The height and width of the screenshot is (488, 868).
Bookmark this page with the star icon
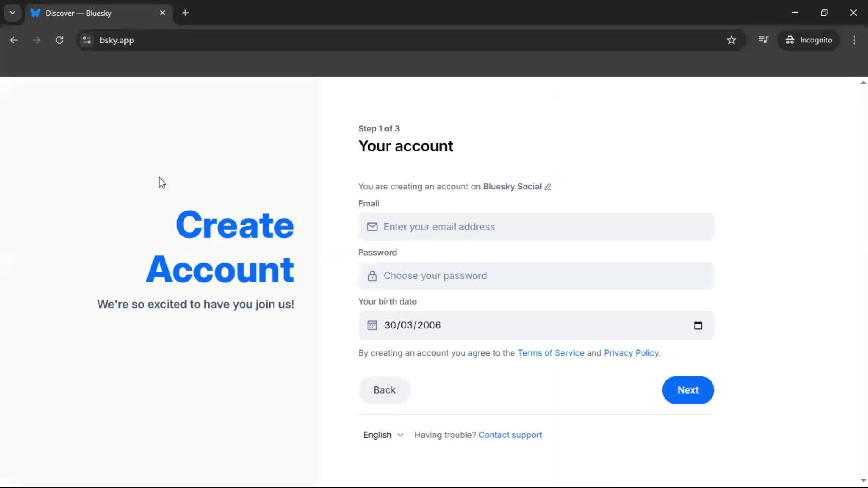[x=731, y=40]
